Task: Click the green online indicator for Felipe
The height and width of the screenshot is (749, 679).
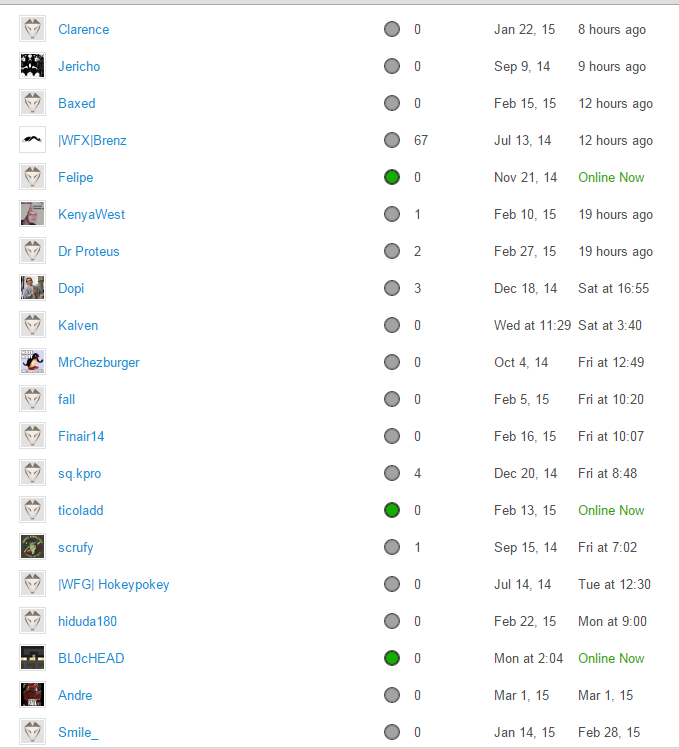Action: (x=392, y=177)
